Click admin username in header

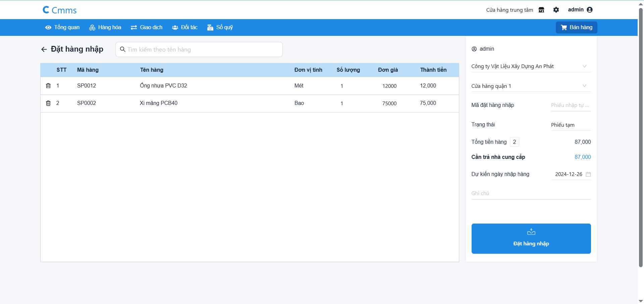coord(576,10)
